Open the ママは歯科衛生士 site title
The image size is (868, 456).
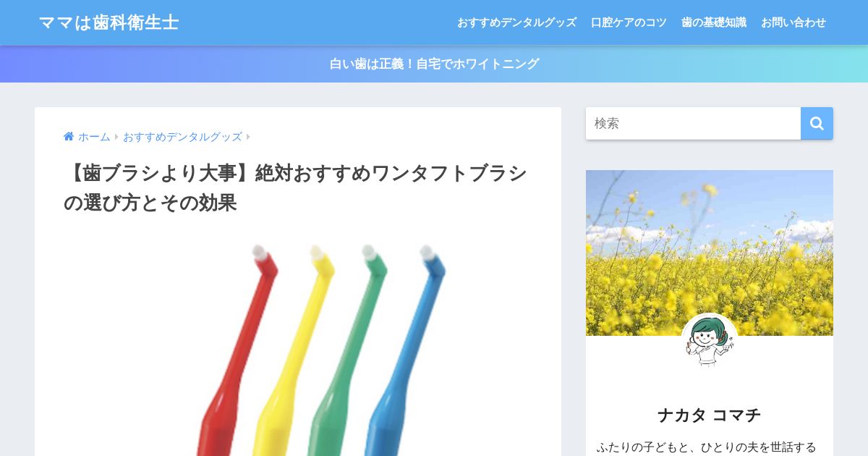[x=109, y=22]
